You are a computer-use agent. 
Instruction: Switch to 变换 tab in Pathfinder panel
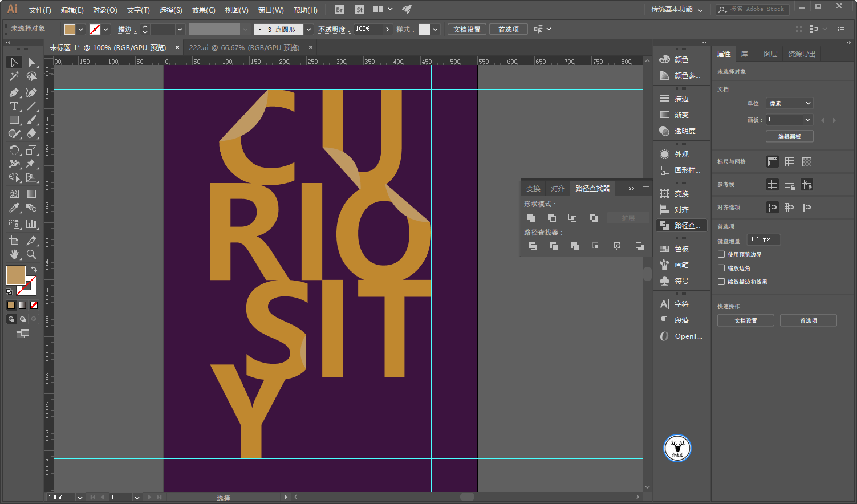pyautogui.click(x=533, y=188)
